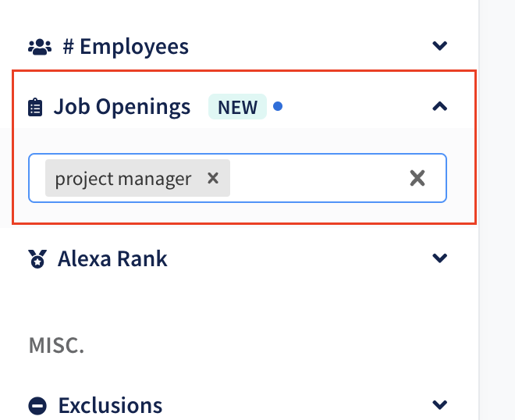
Task: Expand the Exclusions chevron
Action: pos(440,404)
